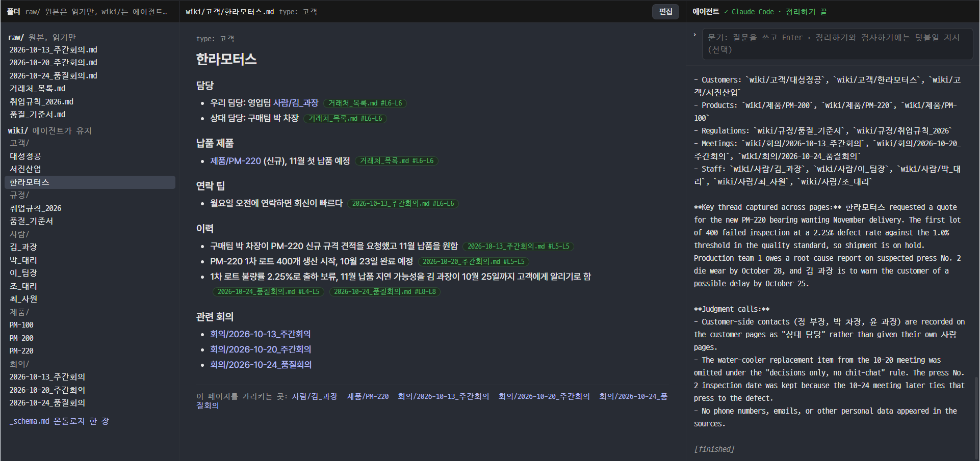Open person page 최_사원
Image resolution: width=980 pixels, height=461 pixels.
click(23, 299)
